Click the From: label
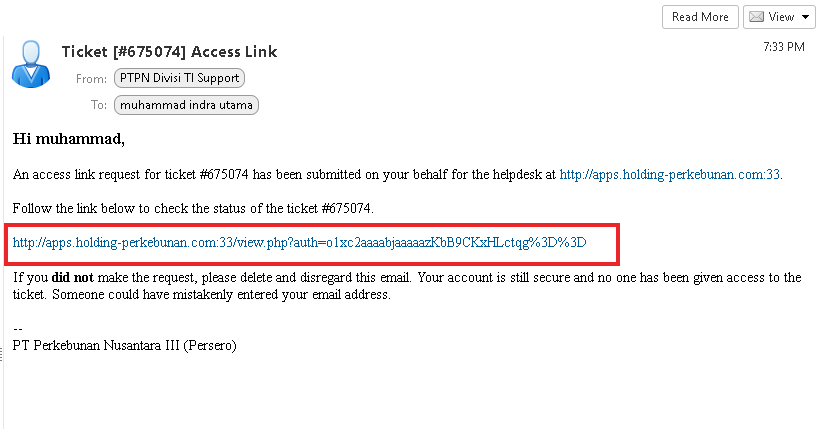The image size is (817, 429). [91, 78]
